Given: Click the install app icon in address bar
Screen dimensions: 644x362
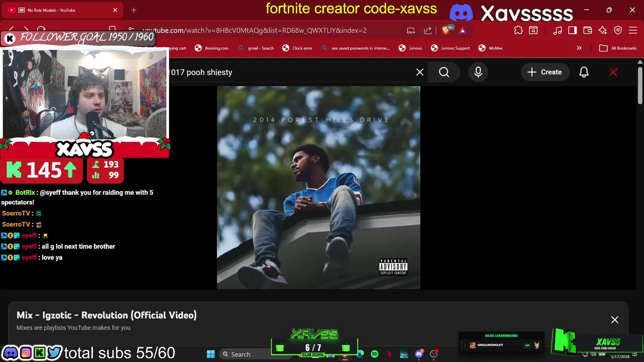Looking at the screenshot, I should click(x=411, y=30).
